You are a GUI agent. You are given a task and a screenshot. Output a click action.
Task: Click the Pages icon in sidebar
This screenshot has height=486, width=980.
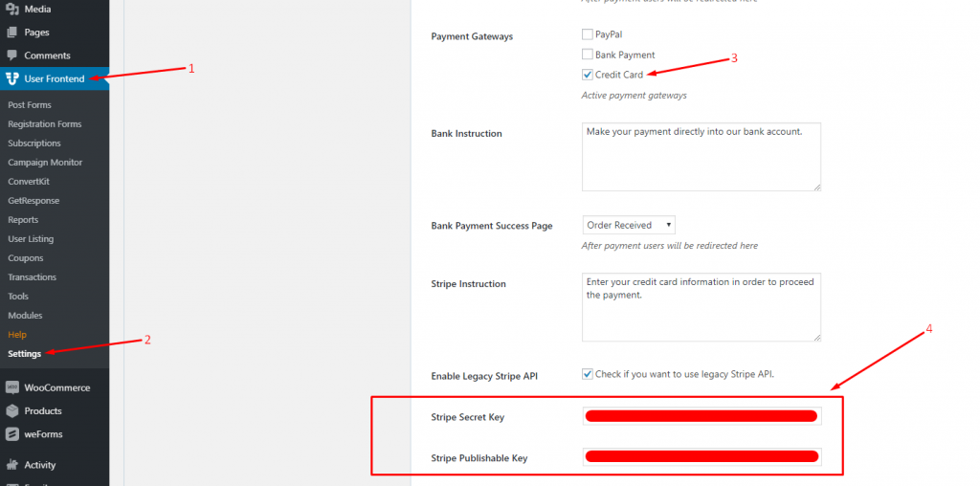[x=11, y=33]
